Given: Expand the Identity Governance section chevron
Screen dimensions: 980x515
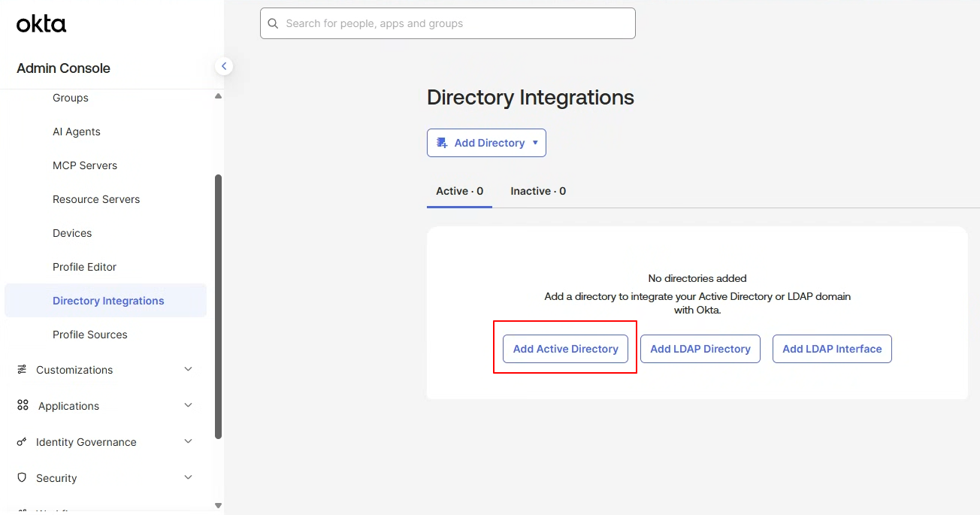Looking at the screenshot, I should point(188,441).
